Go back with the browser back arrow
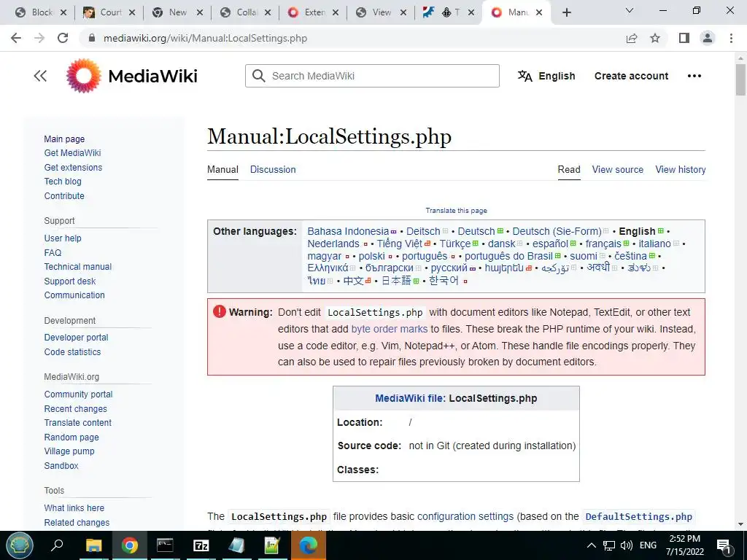 (16, 38)
